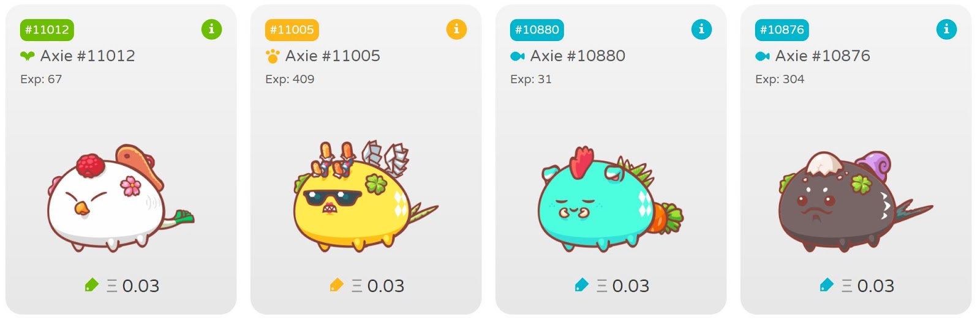This screenshot has width=980, height=320.
Task: Click orange price tag icon for Axie #11005
Action: point(336,285)
